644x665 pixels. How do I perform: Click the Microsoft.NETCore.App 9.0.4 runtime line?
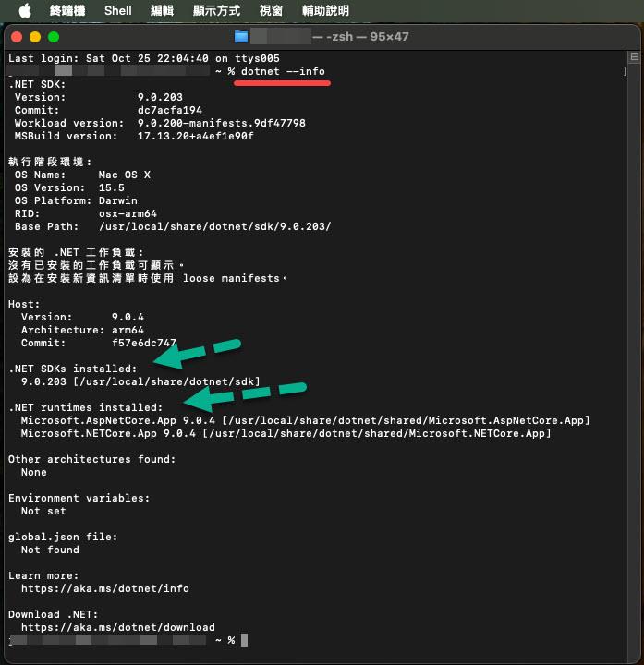pyautogui.click(x=286, y=433)
